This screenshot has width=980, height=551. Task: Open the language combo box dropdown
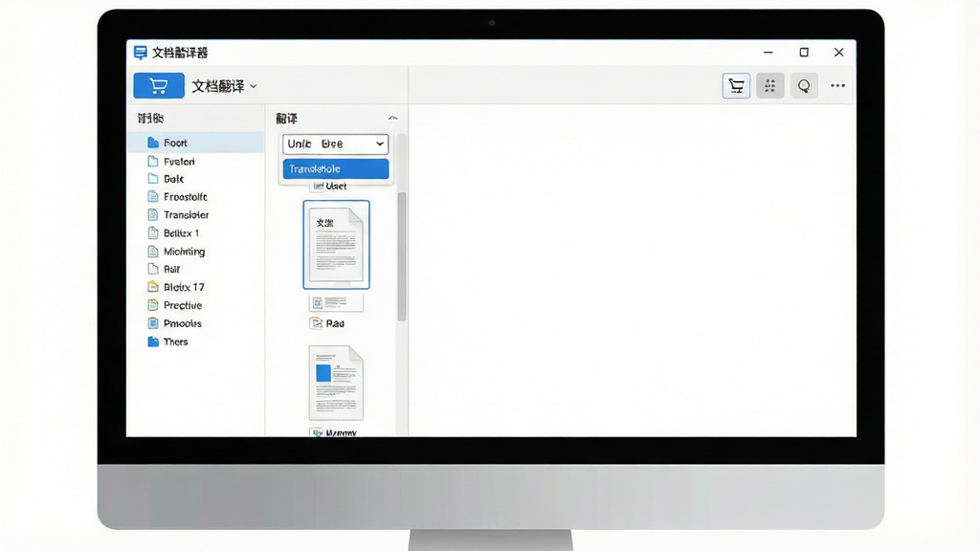point(336,143)
